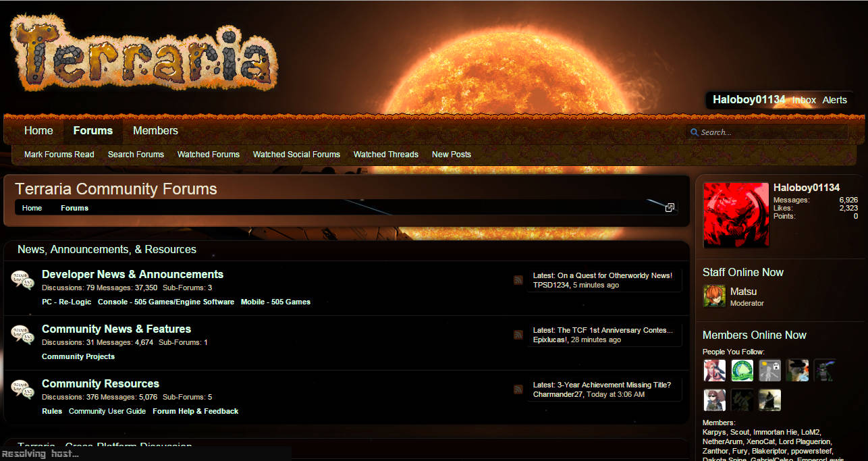Image resolution: width=868 pixels, height=461 pixels.
Task: Open Epixlucas! profile link
Action: pos(550,340)
